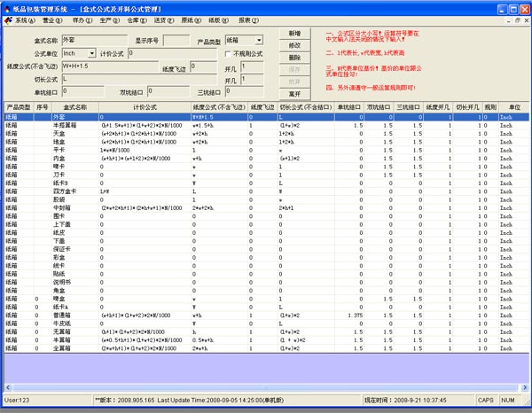Screen dimensions: 532x413
Task: Click the NUM indicator in status bar
Action: pos(508,400)
